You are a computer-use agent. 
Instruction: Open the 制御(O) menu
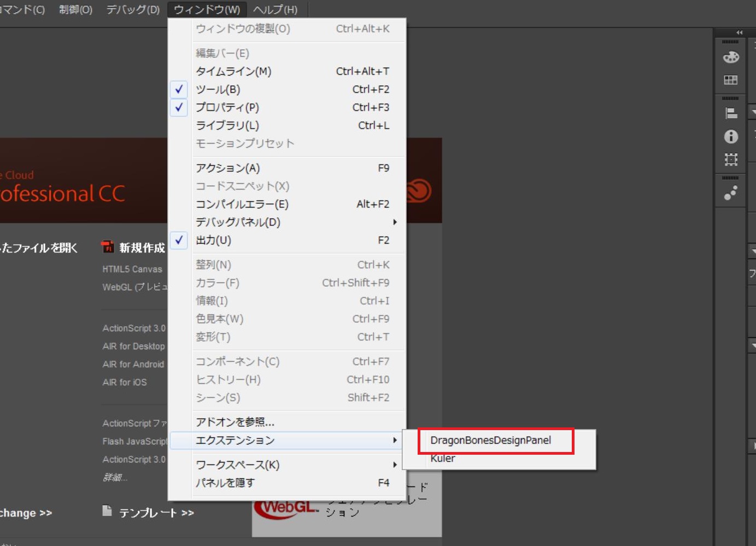tap(76, 9)
